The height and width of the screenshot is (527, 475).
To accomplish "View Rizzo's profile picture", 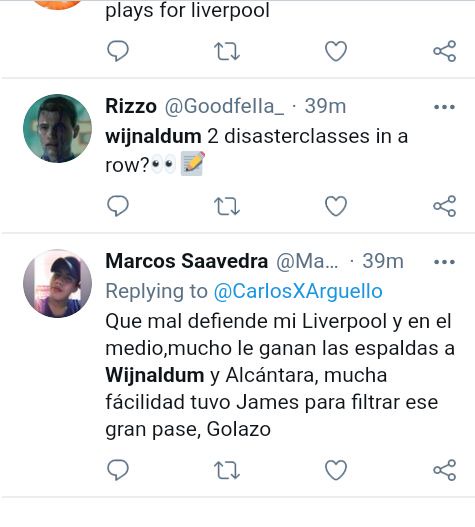I will (57, 128).
